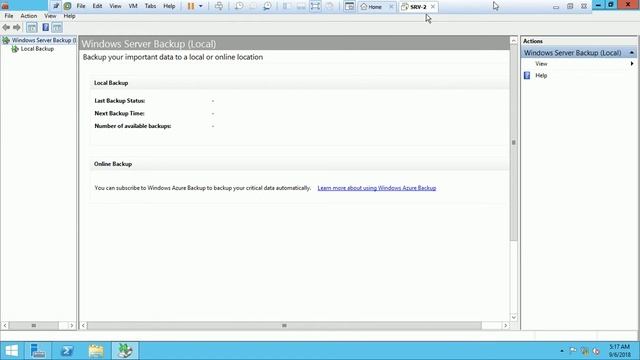Screen dimensions: 640x360
Task: Toggle Show/Hide Console Tree toolbar icon
Action: pos(31,27)
